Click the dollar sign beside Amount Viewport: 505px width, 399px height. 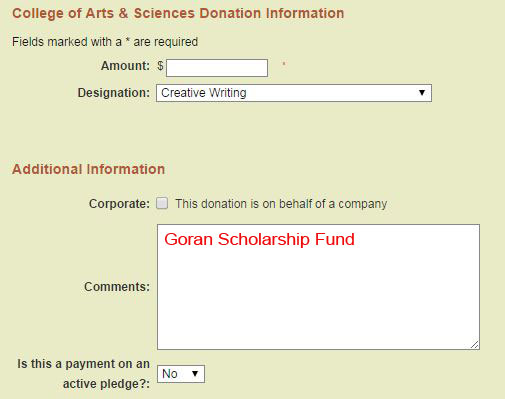pyautogui.click(x=160, y=66)
